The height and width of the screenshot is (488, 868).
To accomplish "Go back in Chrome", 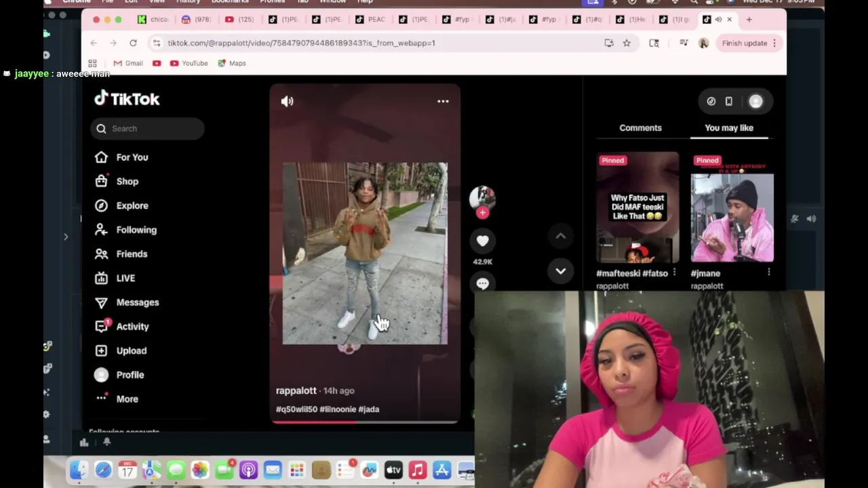I will point(94,43).
